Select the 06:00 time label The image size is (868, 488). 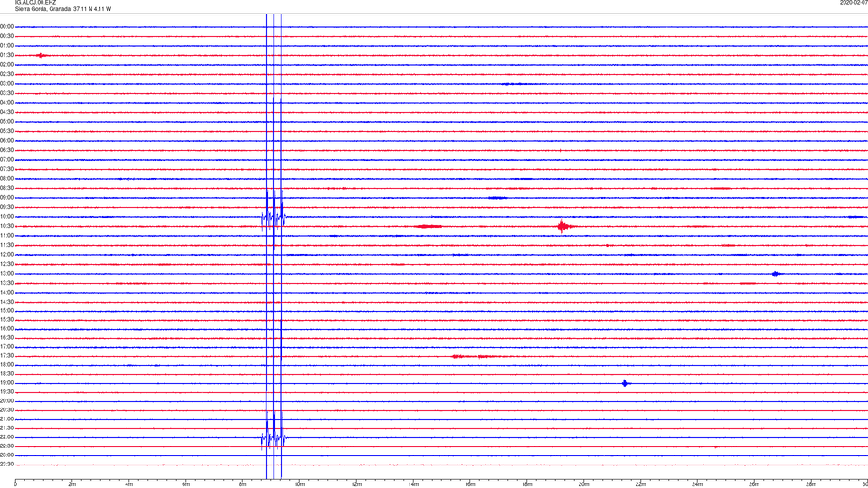[6, 141]
